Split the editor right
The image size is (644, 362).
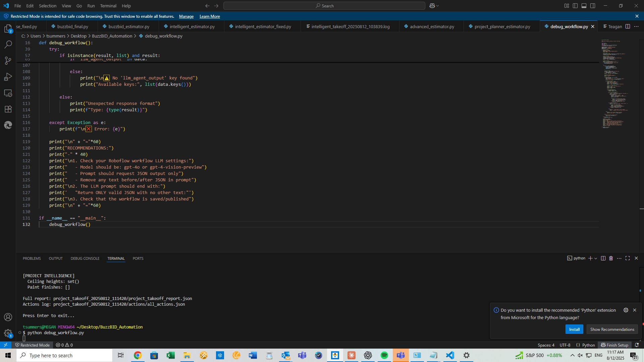(628, 26)
